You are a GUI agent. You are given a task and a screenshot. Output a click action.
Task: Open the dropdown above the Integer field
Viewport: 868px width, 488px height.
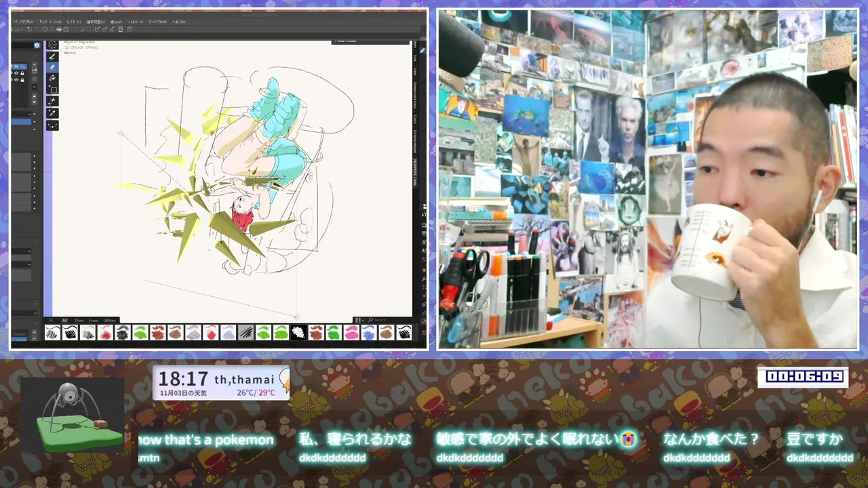tap(24, 313)
